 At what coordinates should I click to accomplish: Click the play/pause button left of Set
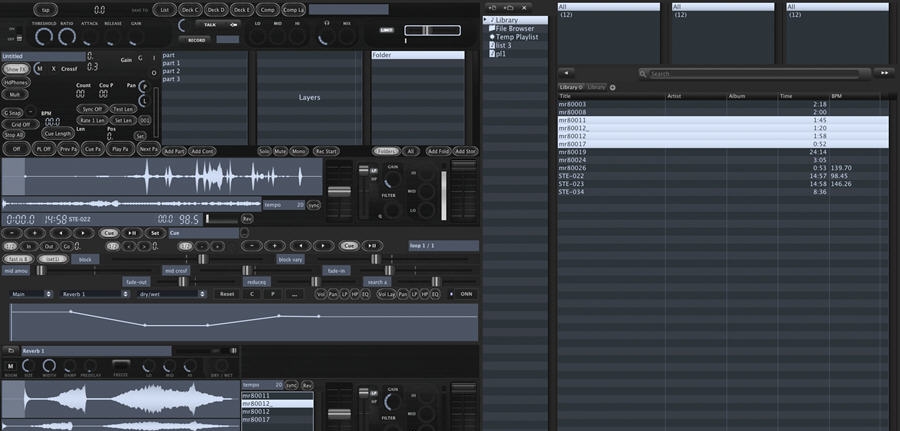(131, 233)
